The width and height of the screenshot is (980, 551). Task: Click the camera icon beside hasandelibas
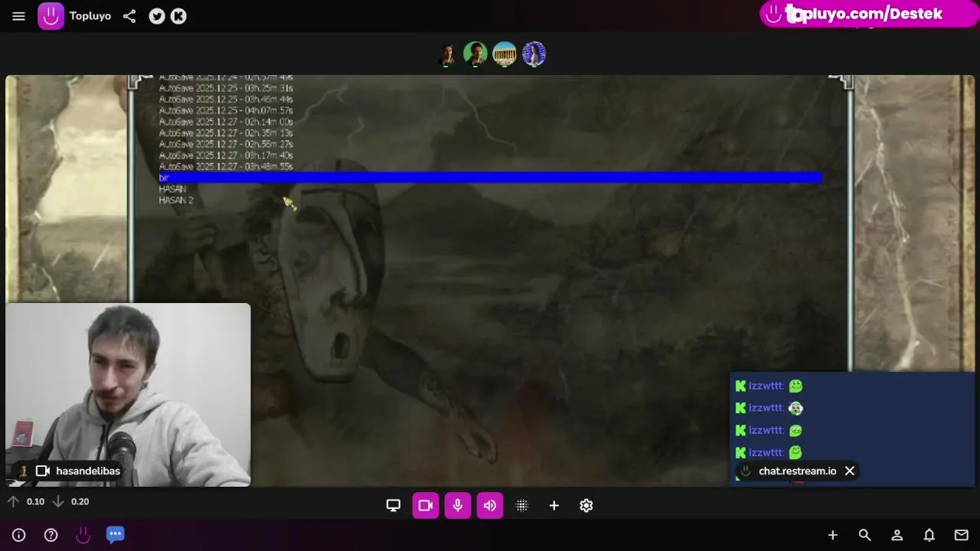click(43, 471)
